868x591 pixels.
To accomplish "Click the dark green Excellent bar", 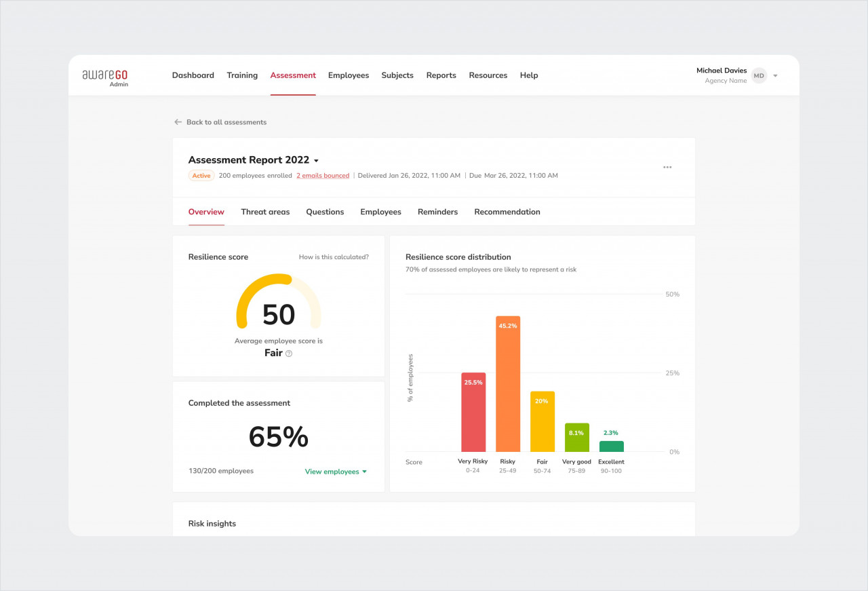I will coord(612,446).
